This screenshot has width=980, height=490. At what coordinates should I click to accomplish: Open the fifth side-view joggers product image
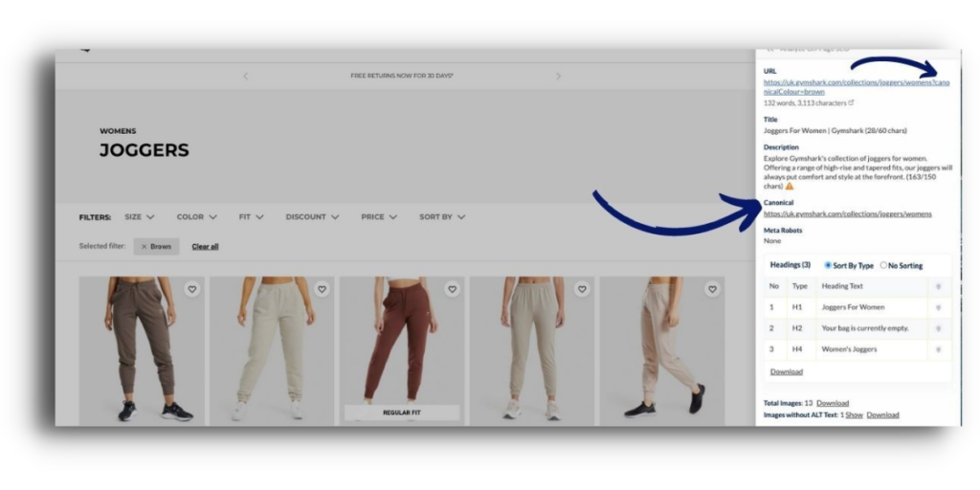pos(662,351)
